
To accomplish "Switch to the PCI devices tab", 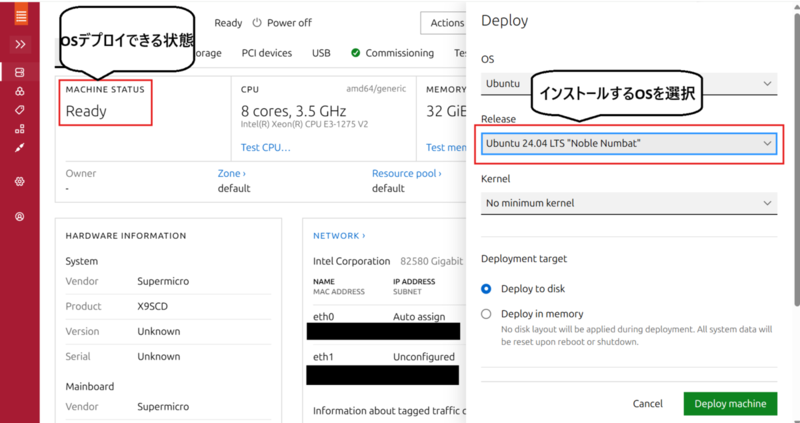I will click(266, 53).
